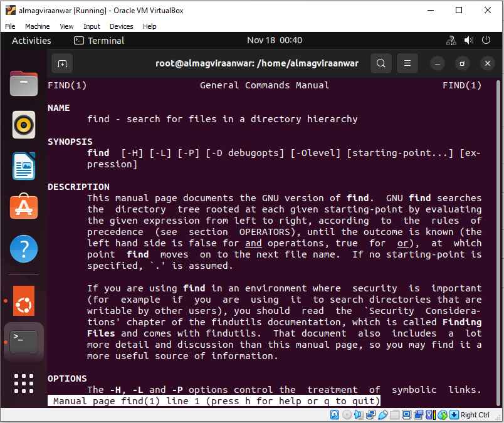Viewport: 504px width, 423px height.
Task: Open the Machine menu
Action: pos(37,26)
